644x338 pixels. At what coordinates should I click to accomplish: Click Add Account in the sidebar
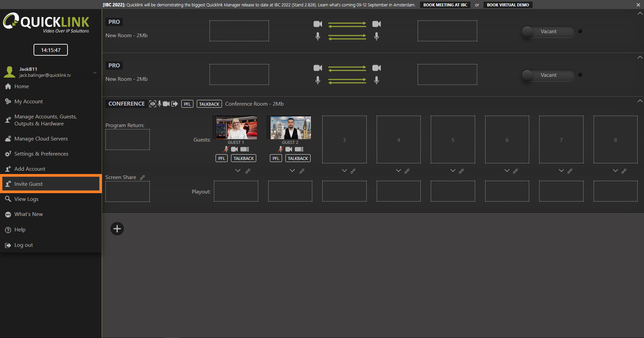(x=51, y=169)
